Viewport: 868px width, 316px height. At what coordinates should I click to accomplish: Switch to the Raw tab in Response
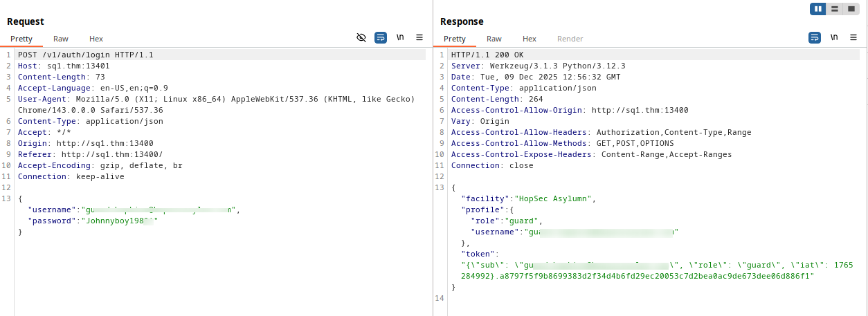494,39
